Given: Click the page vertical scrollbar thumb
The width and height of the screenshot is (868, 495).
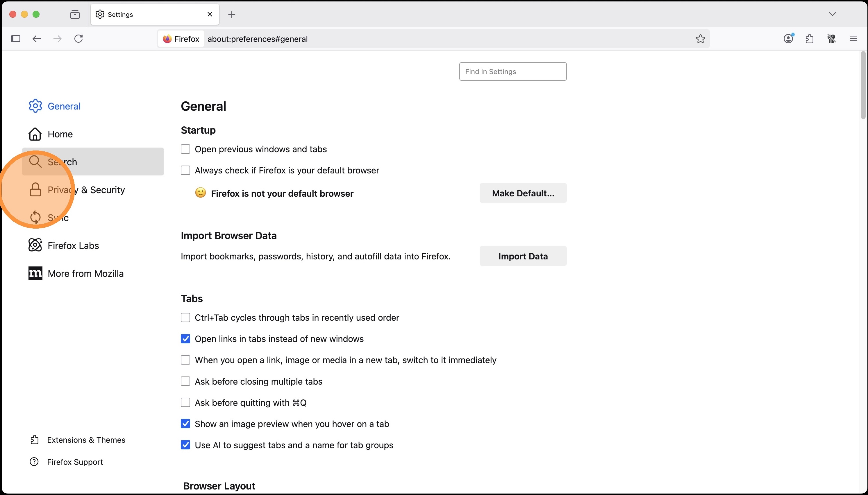Looking at the screenshot, I should click(863, 86).
